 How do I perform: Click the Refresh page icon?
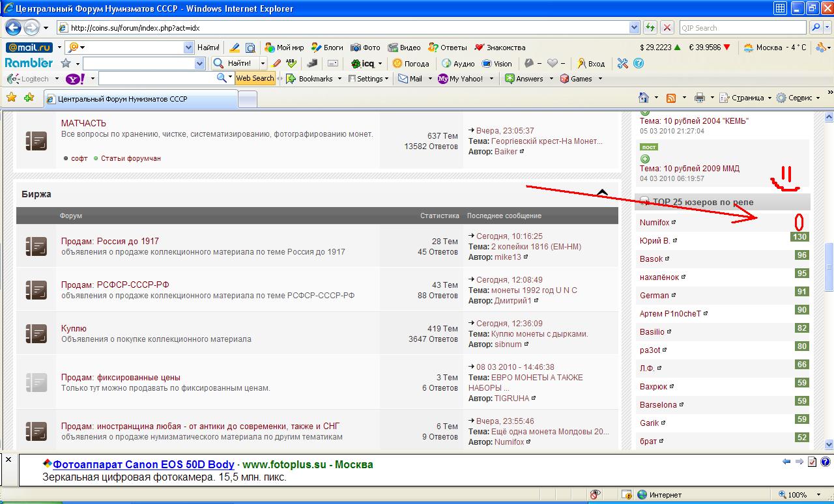[x=650, y=28]
